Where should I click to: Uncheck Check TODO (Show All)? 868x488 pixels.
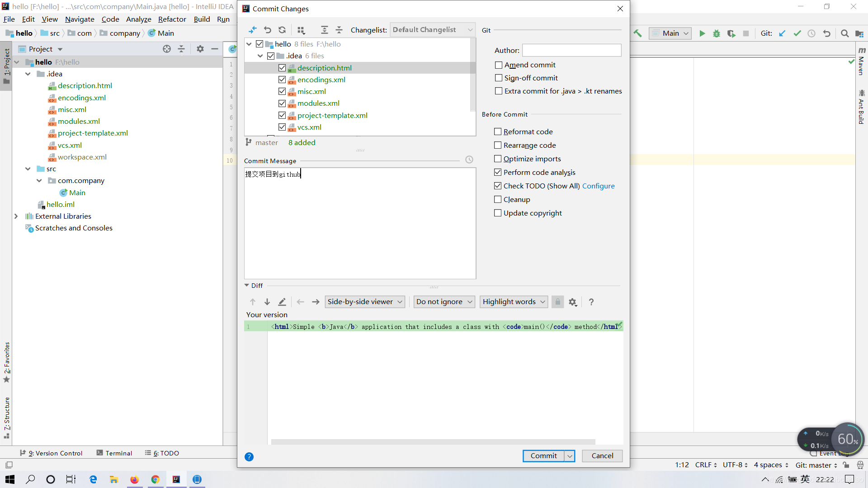498,186
